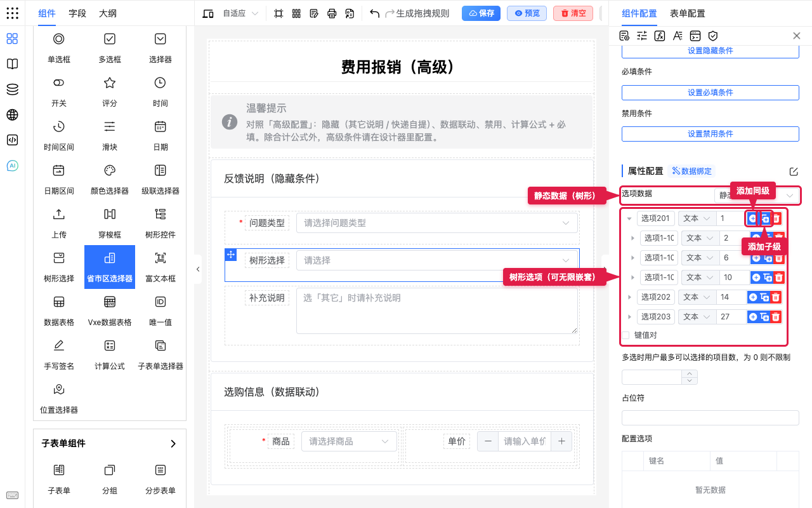This screenshot has height=508, width=812.
Task: Expand the 选项202 tree node
Action: (x=629, y=297)
